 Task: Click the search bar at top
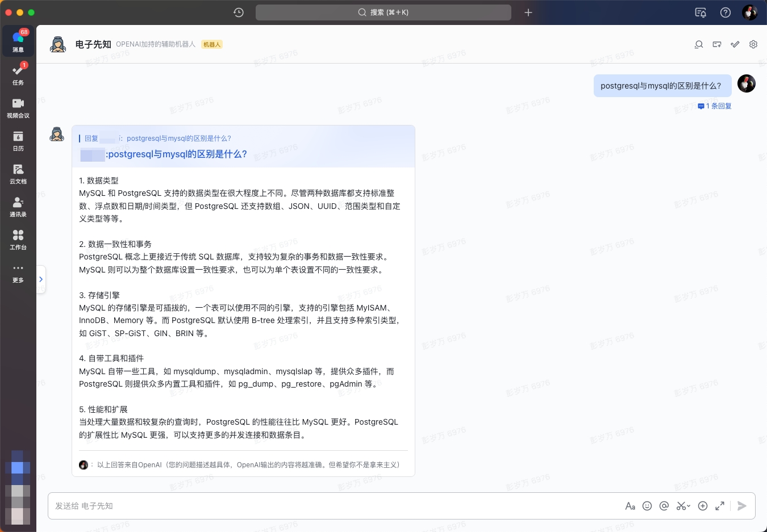pos(383,12)
